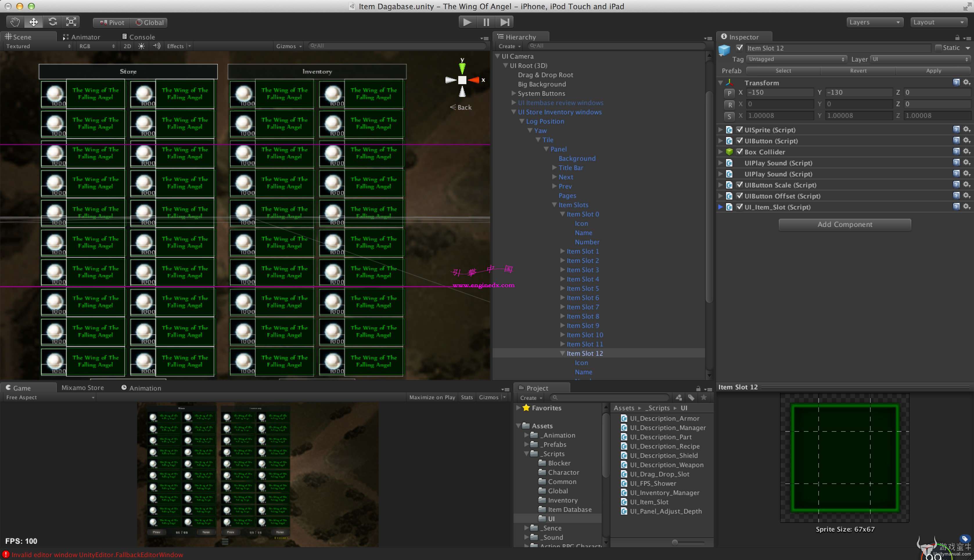Select the Hand tool in toolbar
Viewport: 974px width, 560px height.
click(x=15, y=22)
